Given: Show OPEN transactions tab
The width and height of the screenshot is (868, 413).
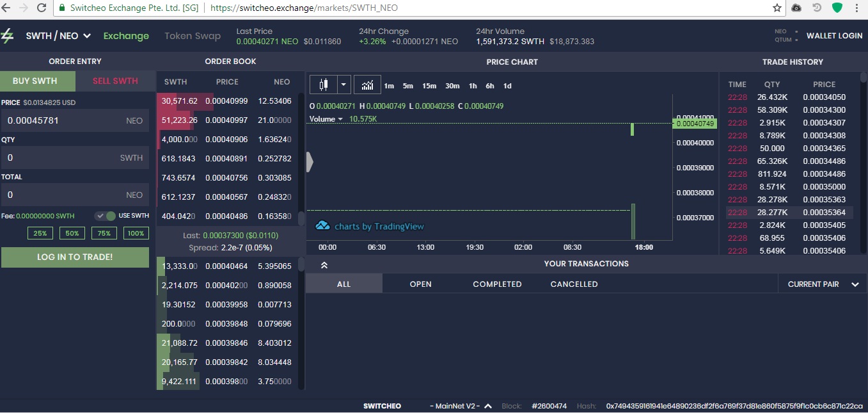Looking at the screenshot, I should [x=421, y=284].
